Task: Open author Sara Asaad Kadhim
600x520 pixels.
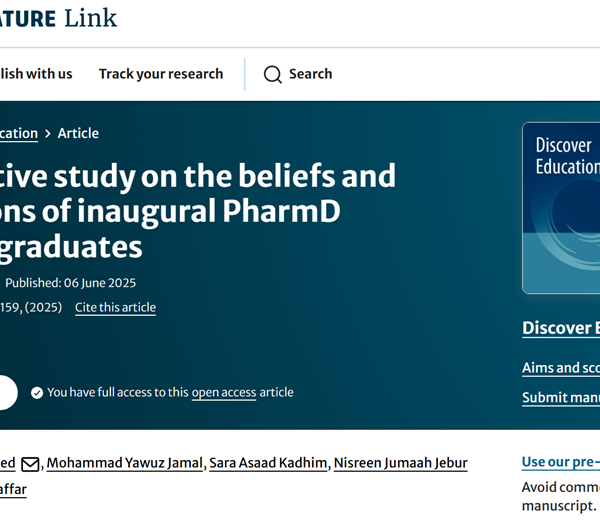Action: click(x=268, y=463)
